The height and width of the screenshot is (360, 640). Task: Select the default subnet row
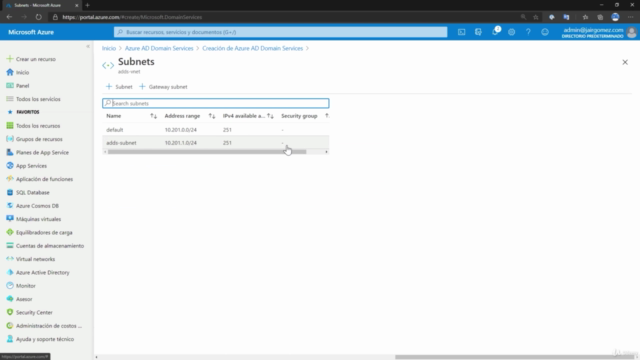coord(216,130)
